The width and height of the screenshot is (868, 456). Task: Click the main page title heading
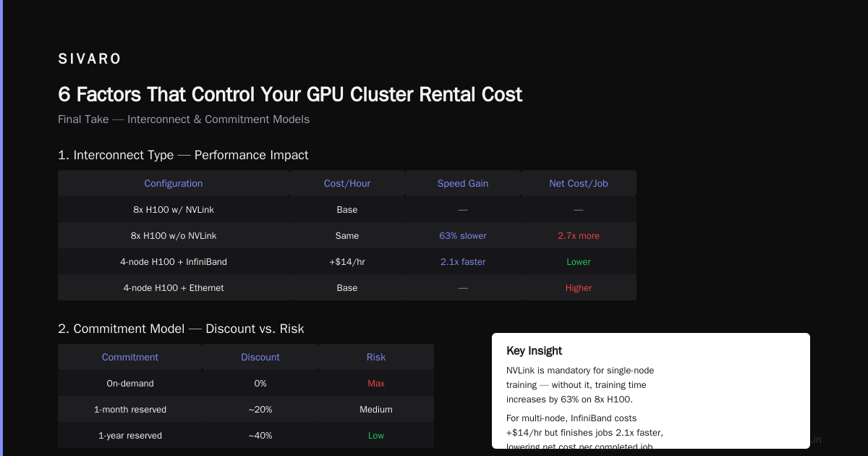290,94
